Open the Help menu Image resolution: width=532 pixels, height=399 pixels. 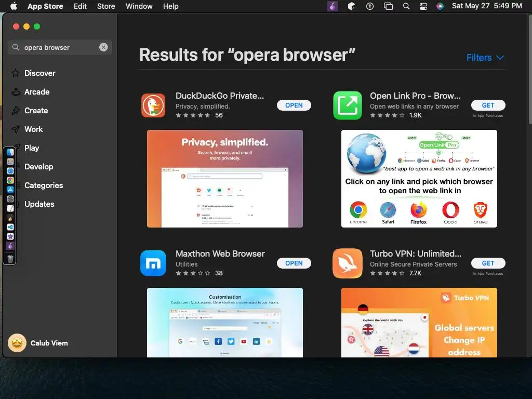coord(170,6)
